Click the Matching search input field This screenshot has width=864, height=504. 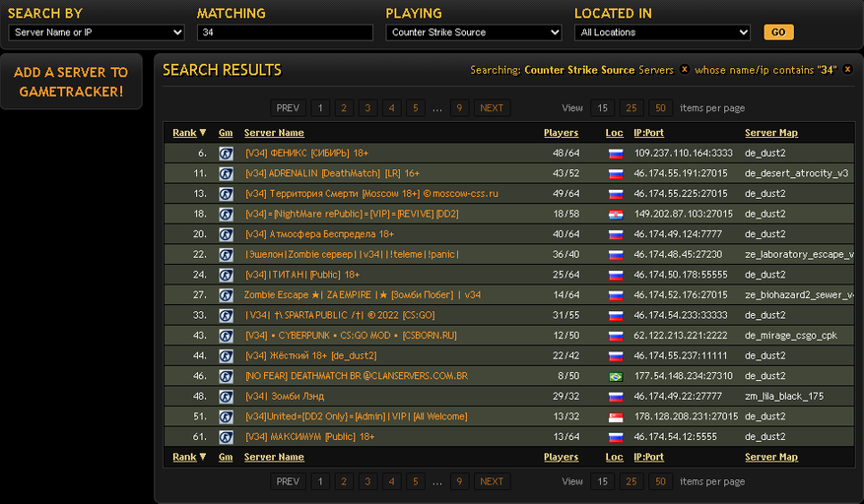coord(285,32)
